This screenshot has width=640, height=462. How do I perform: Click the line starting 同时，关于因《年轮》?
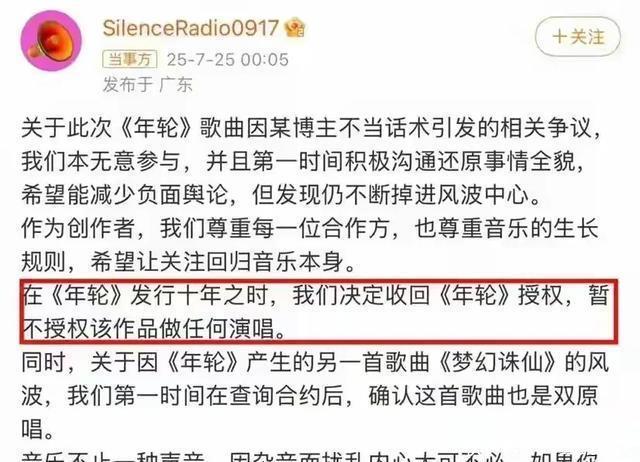click(x=315, y=362)
